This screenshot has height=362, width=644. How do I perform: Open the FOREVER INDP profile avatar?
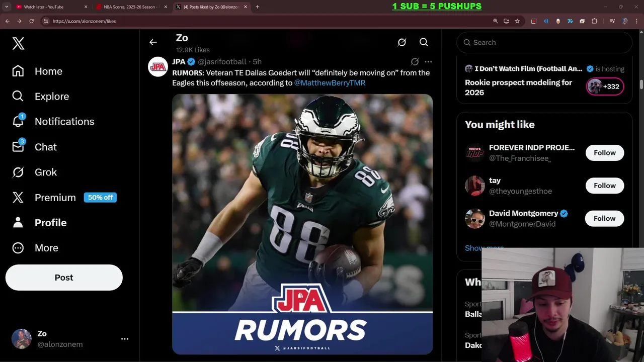tap(475, 153)
